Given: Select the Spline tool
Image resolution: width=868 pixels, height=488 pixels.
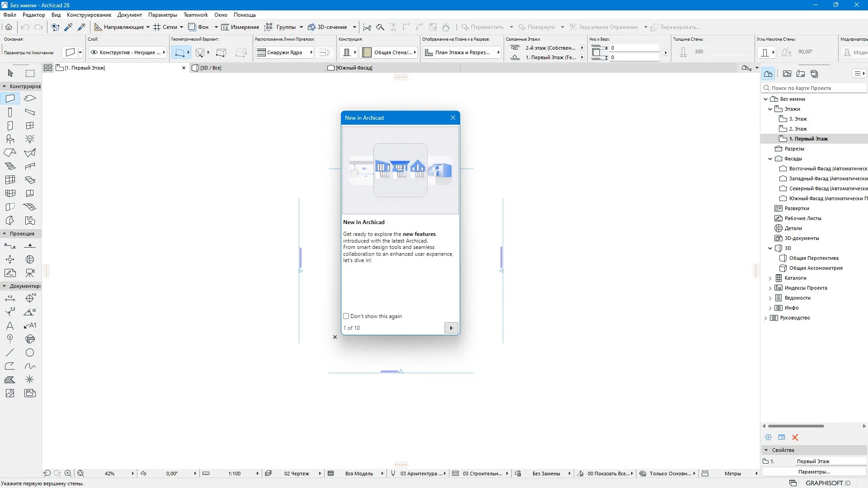Looking at the screenshot, I should 30,366.
